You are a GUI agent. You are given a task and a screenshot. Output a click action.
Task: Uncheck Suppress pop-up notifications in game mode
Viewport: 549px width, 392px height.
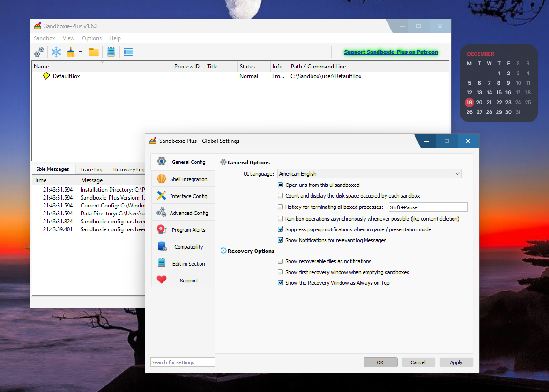(280, 229)
